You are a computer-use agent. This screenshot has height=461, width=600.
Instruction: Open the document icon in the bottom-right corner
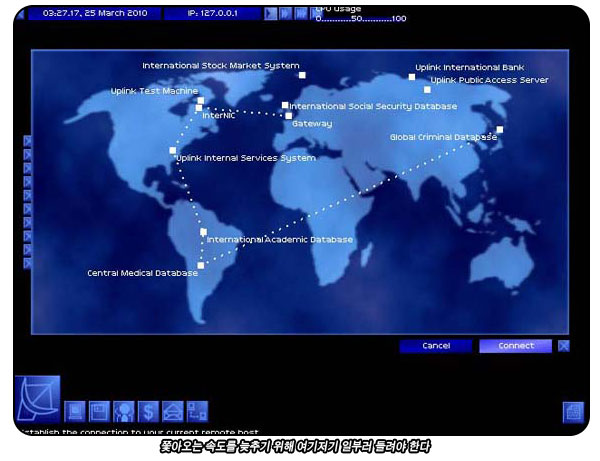[573, 412]
